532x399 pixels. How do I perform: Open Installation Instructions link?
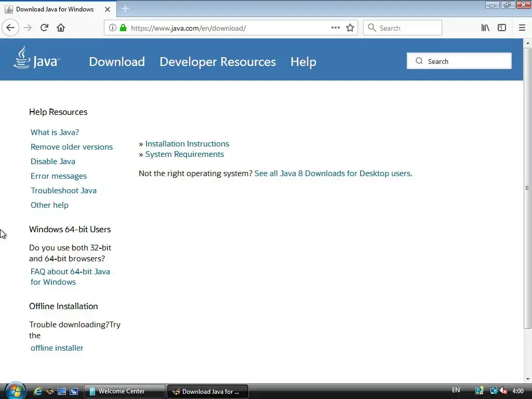click(x=187, y=144)
